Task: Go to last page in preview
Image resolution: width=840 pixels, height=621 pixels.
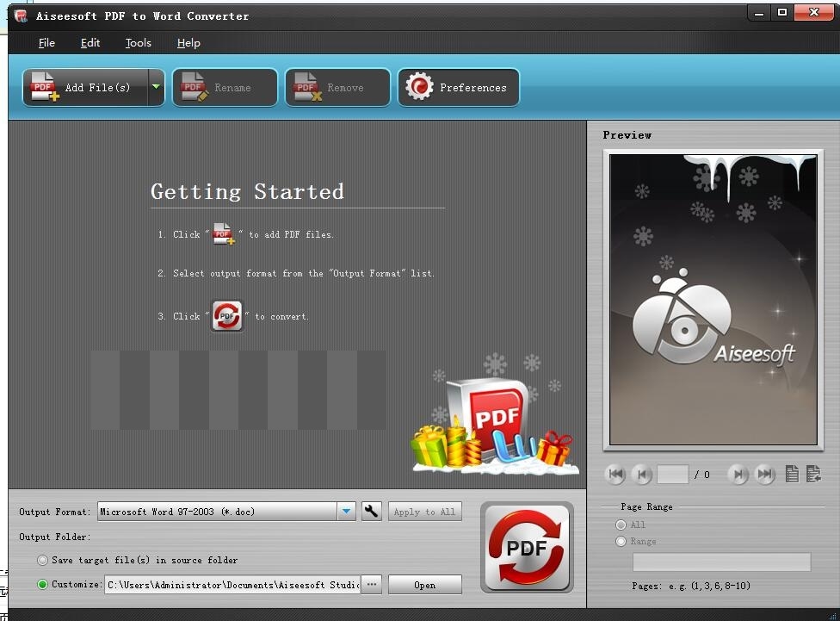Action: tap(765, 474)
